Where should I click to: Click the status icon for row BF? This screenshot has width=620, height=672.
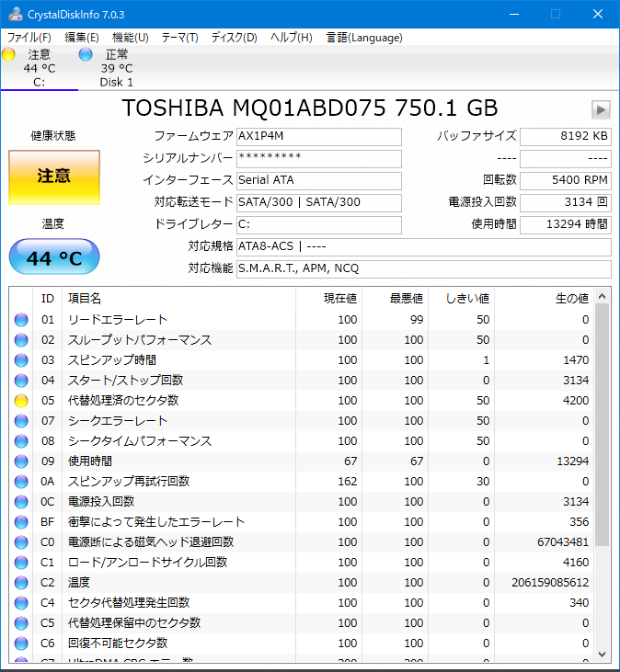21,522
